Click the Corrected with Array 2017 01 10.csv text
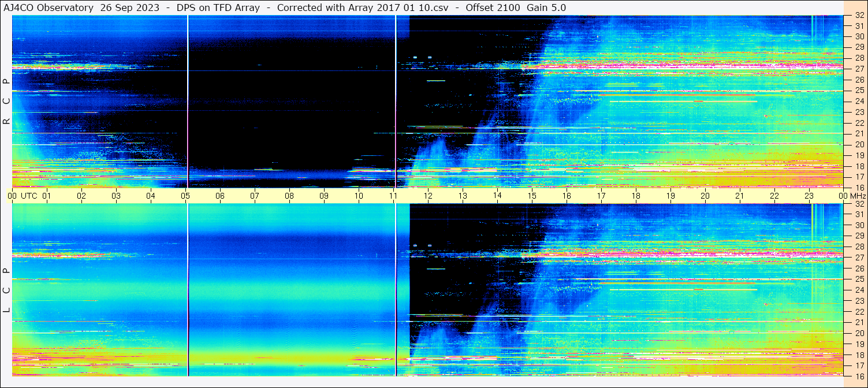 point(363,8)
